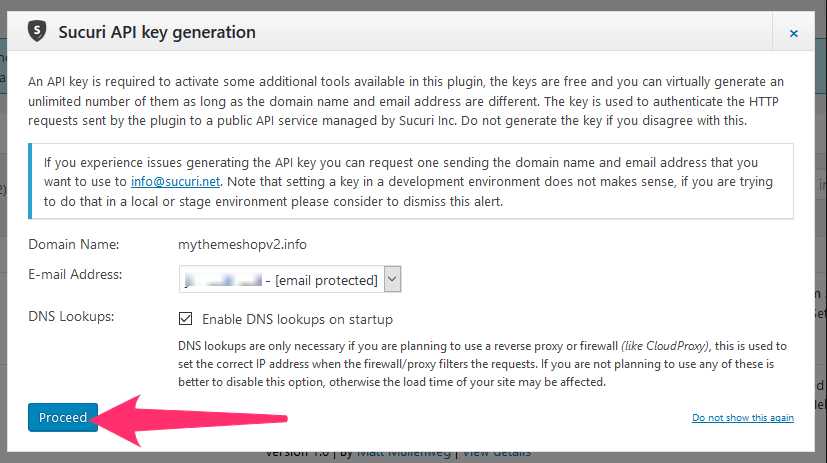The width and height of the screenshot is (827, 463).
Task: Select the domain name mythemeshopv2.info text
Action: pos(242,245)
